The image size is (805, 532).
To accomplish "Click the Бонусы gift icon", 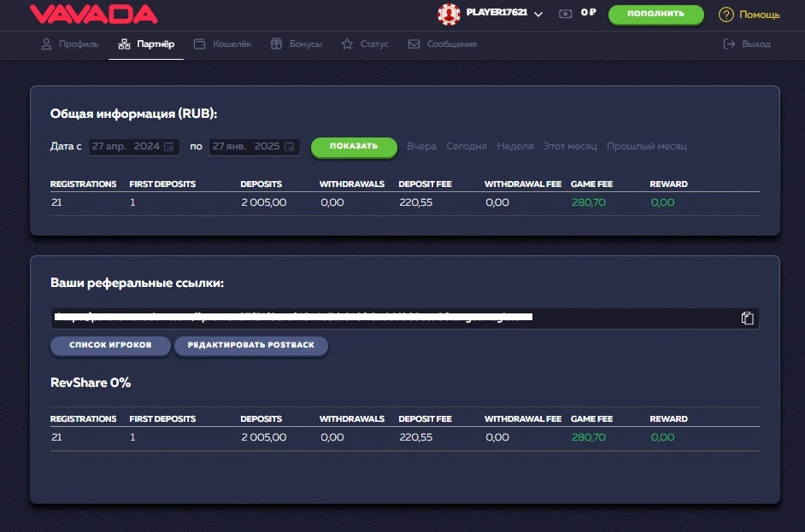I will 276,44.
